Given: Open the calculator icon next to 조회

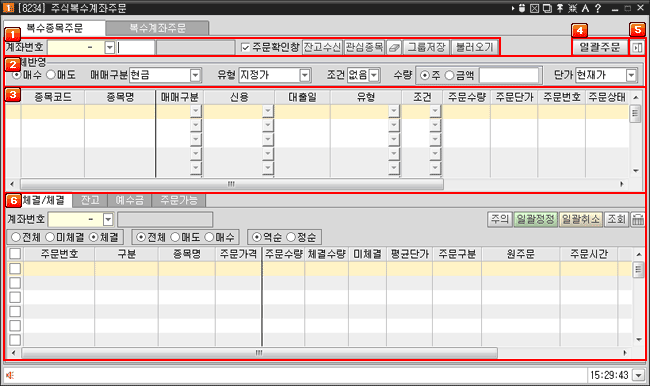Looking at the screenshot, I should click(x=637, y=219).
